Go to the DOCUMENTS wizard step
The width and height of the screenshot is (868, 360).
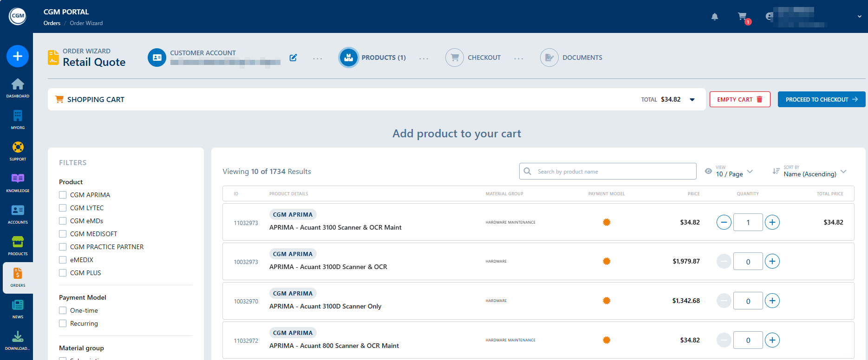(x=582, y=58)
